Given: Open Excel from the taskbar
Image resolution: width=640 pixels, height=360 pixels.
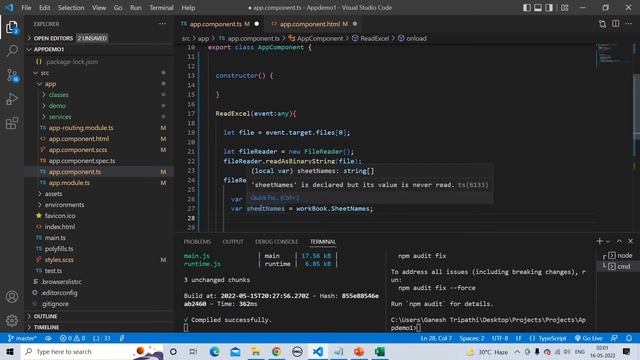Looking at the screenshot, I should point(380,351).
